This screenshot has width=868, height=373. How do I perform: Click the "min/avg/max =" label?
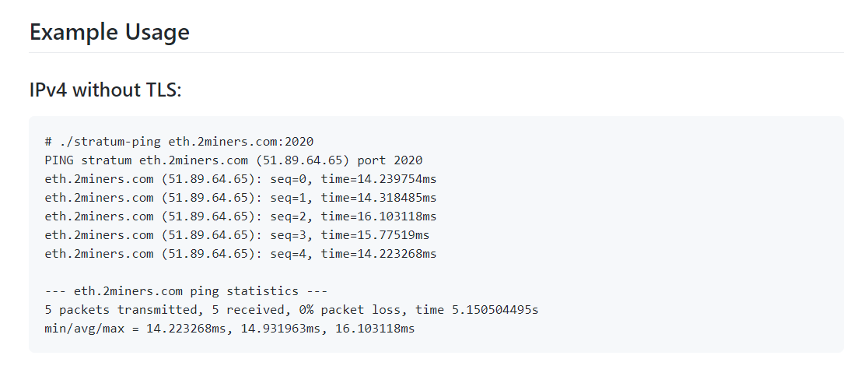92,329
